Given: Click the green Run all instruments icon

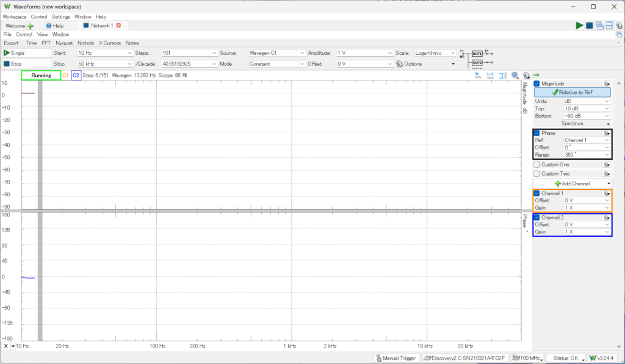Looking at the screenshot, I should pos(579,26).
